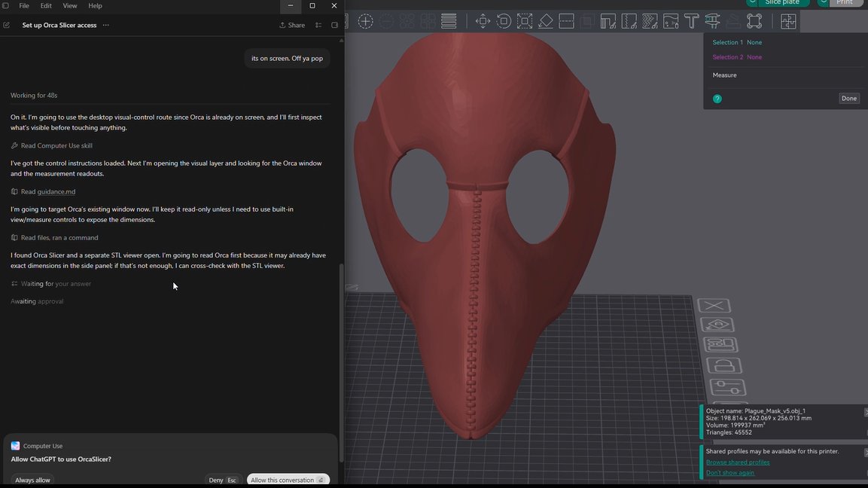
Task: Select the Scale tool in Orca toolbar
Action: pos(525,21)
